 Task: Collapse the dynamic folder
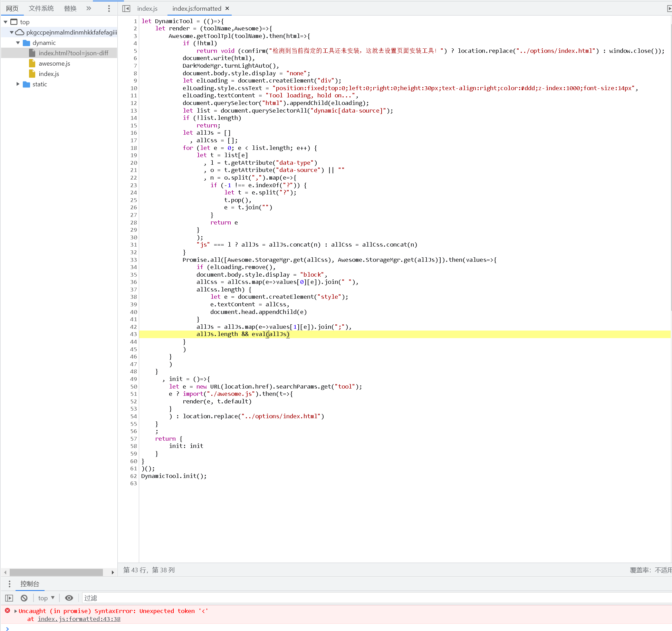tap(18, 42)
